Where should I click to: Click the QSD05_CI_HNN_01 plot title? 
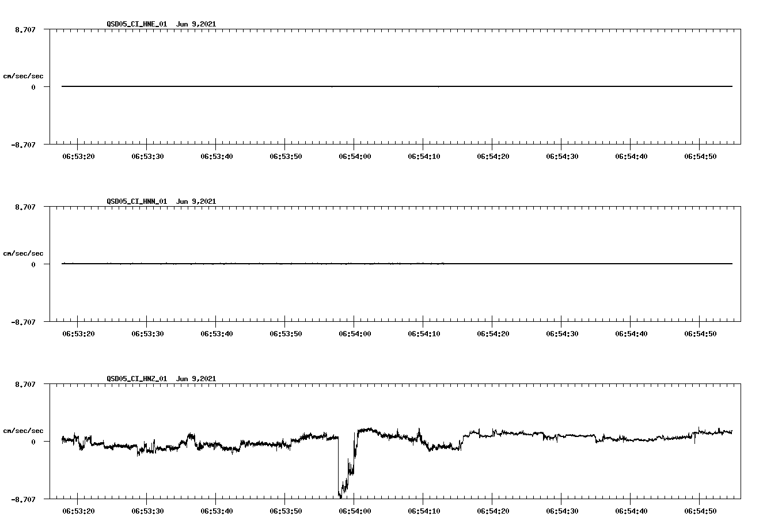(161, 201)
